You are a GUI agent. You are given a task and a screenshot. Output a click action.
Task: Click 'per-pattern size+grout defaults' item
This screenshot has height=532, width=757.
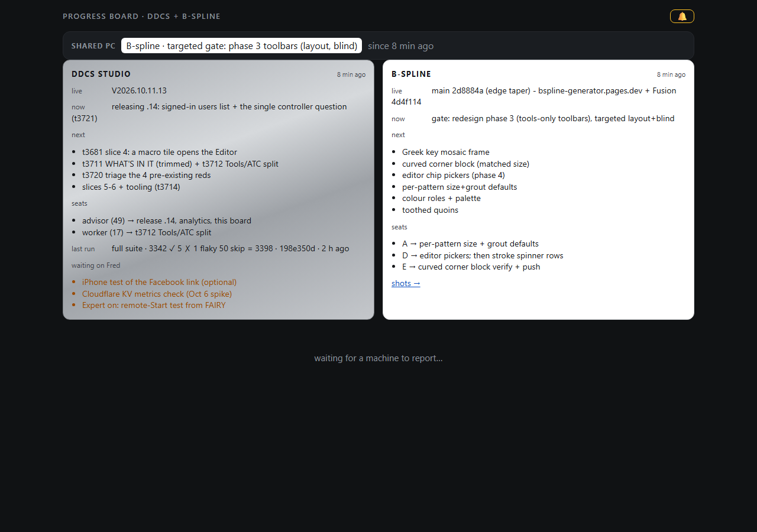point(460,187)
